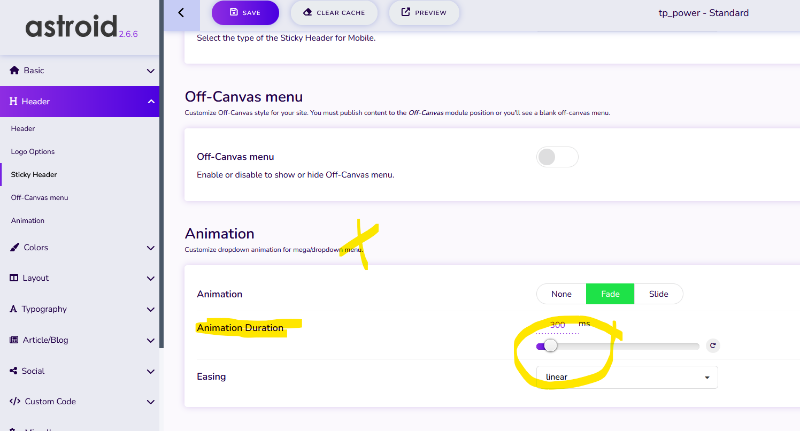Reset animation duration with the refresh icon
Screen dimensions: 800x431
(x=713, y=346)
